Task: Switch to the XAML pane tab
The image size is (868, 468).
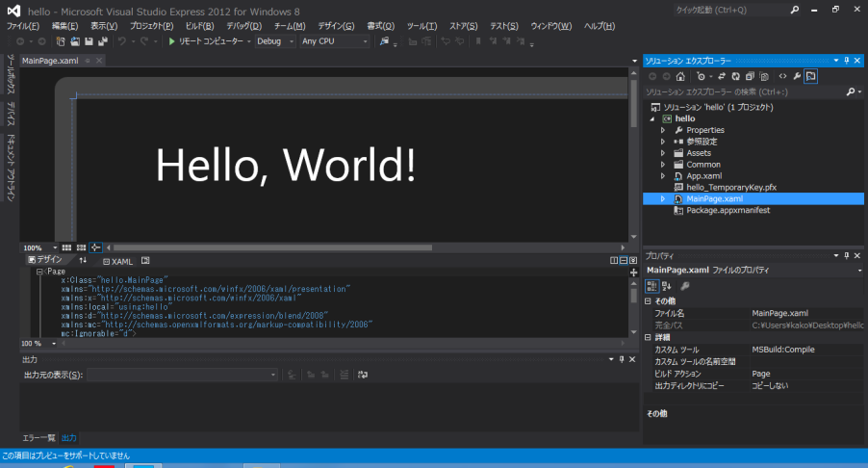Action: pyautogui.click(x=117, y=261)
